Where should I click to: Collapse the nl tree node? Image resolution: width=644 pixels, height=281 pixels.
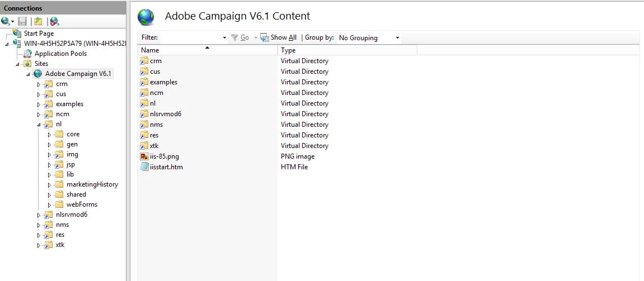tap(39, 124)
